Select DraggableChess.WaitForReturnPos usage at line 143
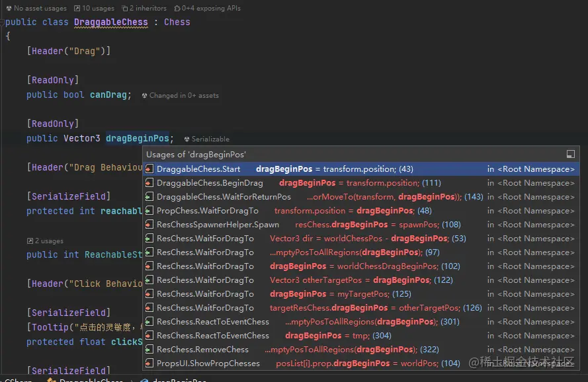 tap(360, 197)
